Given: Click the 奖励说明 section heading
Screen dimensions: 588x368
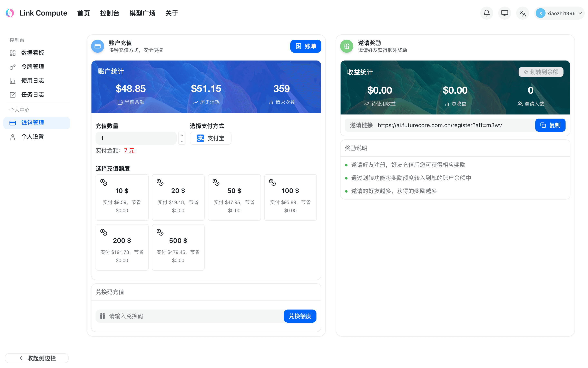Looking at the screenshot, I should 356,148.
